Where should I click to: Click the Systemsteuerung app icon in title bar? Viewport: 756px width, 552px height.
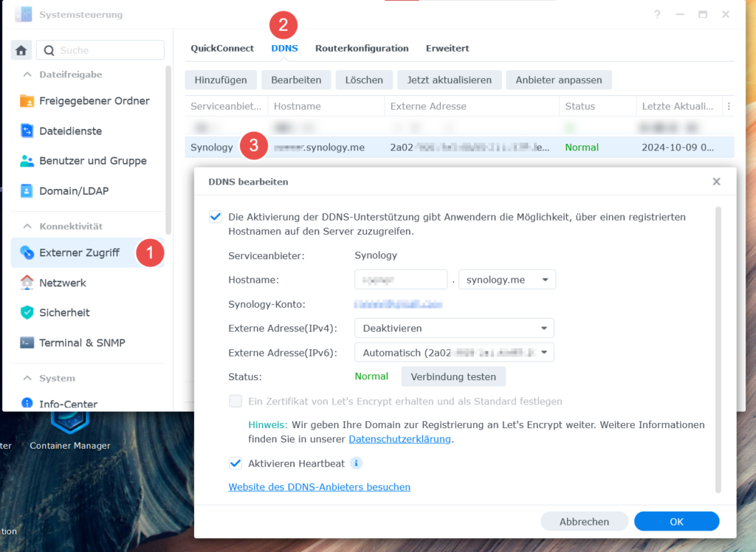pos(23,15)
